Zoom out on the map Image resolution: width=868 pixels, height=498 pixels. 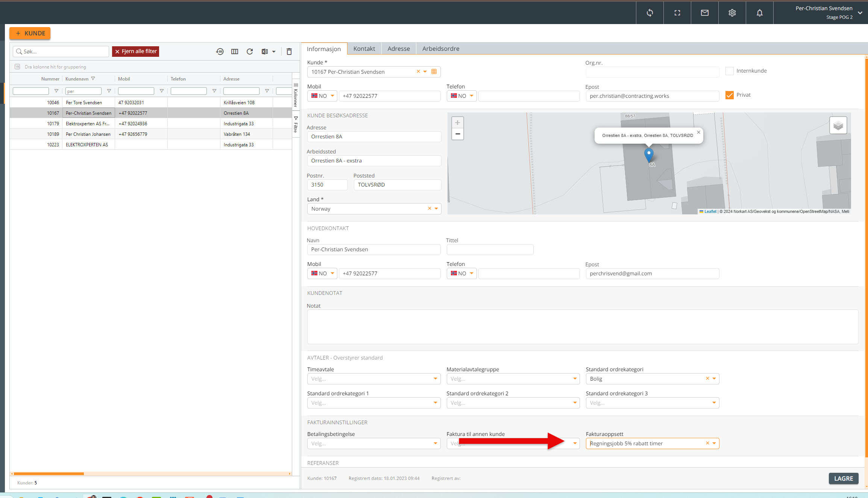(x=457, y=134)
